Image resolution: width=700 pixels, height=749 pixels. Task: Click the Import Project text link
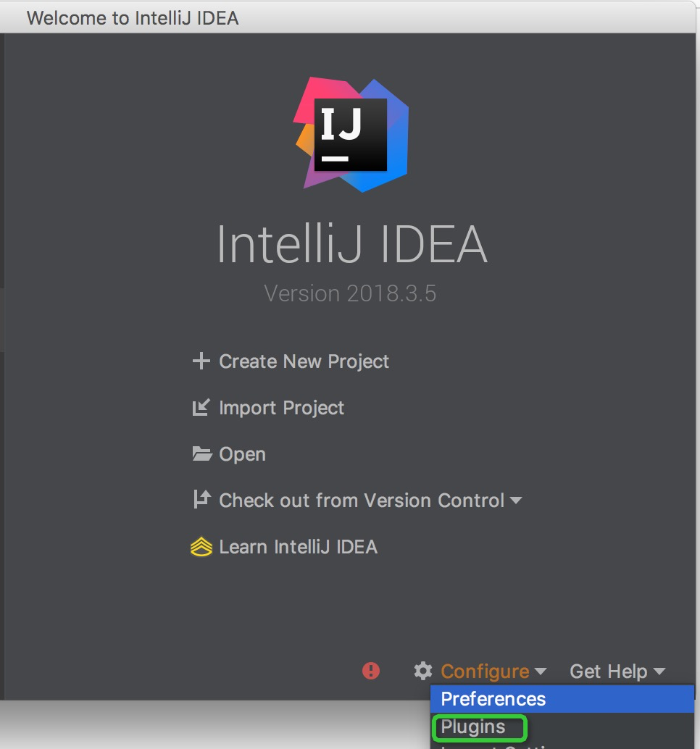pos(281,408)
